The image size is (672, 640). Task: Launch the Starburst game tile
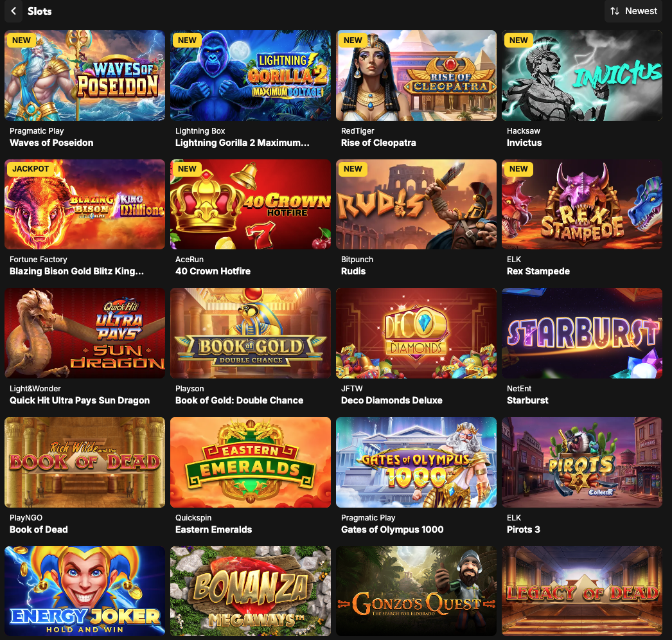click(582, 333)
